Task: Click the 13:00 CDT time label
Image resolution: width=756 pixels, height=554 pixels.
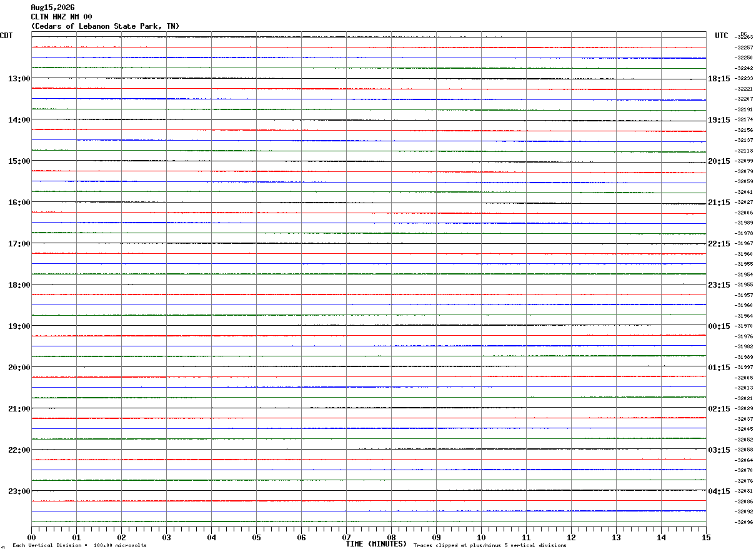Action: (x=19, y=79)
